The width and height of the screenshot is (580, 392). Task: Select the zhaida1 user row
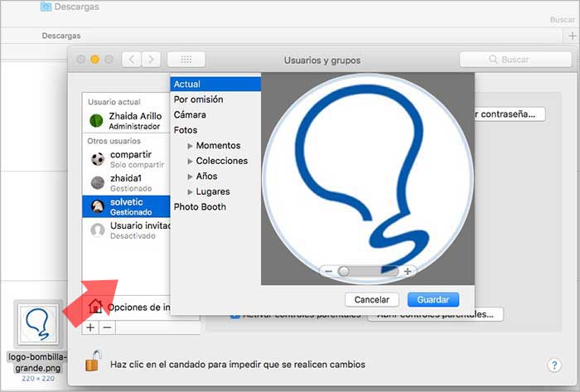pos(126,183)
